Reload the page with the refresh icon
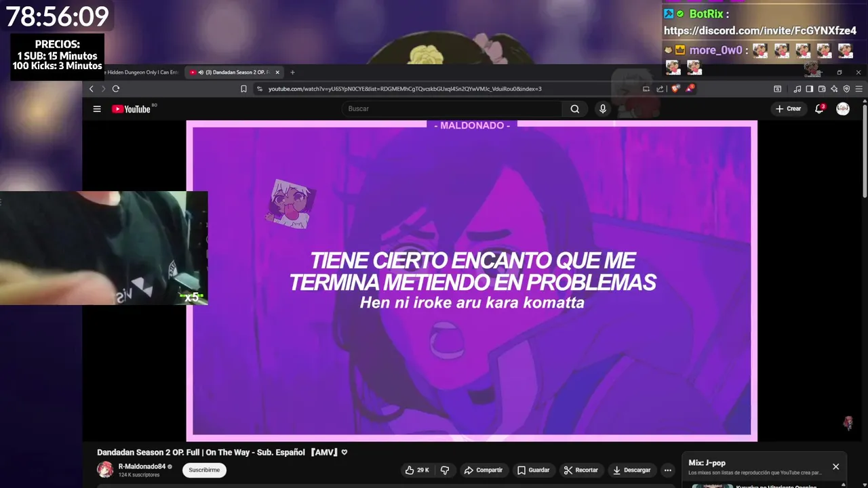Viewport: 868px width, 488px height. (116, 89)
